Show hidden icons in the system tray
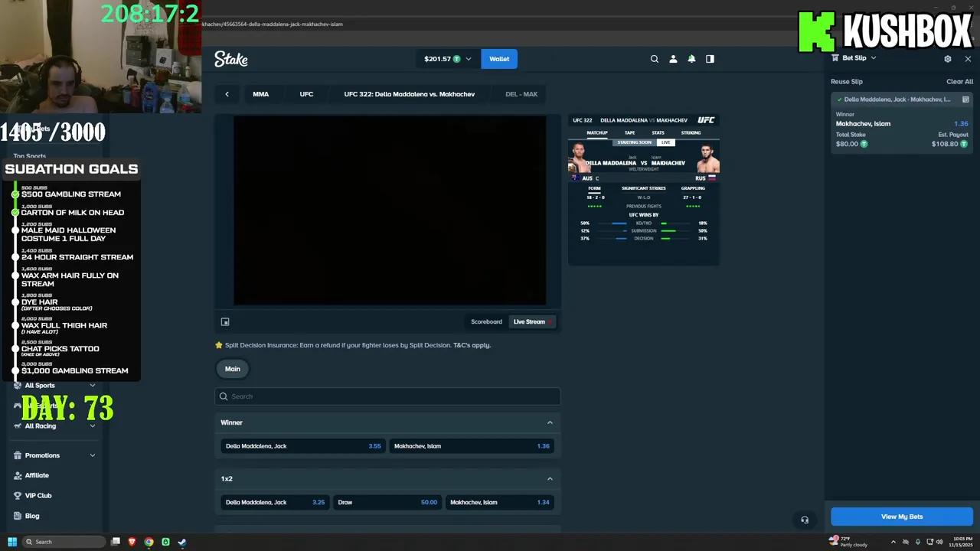The height and width of the screenshot is (551, 980). [893, 542]
